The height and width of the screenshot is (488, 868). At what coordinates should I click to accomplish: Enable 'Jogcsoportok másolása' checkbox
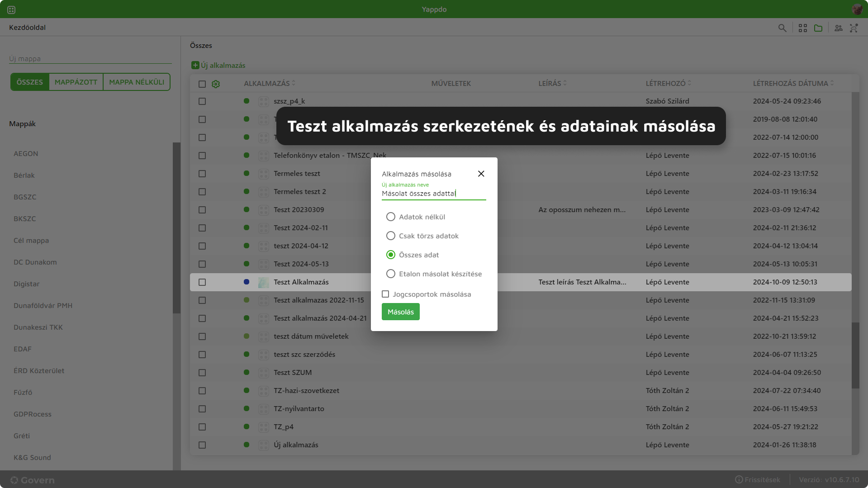(385, 294)
